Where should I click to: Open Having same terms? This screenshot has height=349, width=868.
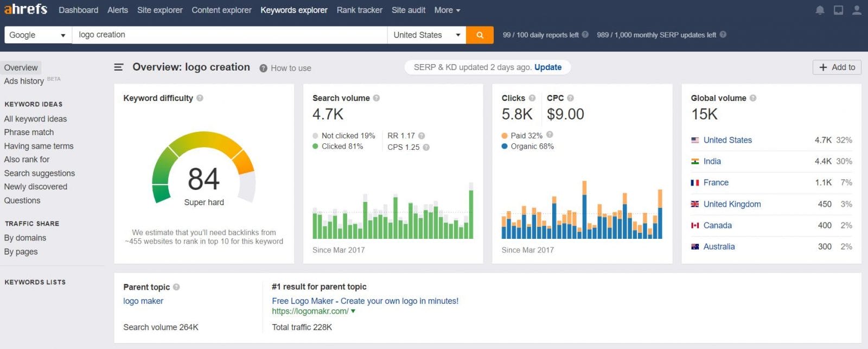39,146
